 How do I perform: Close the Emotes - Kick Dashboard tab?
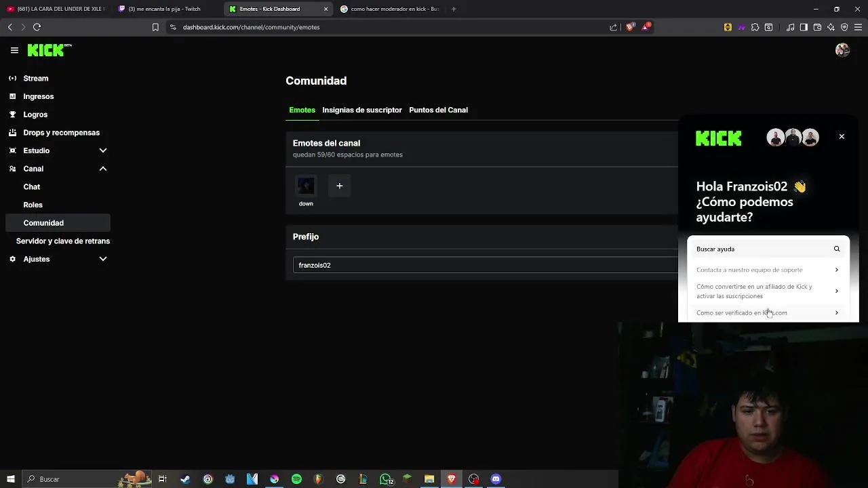325,9
